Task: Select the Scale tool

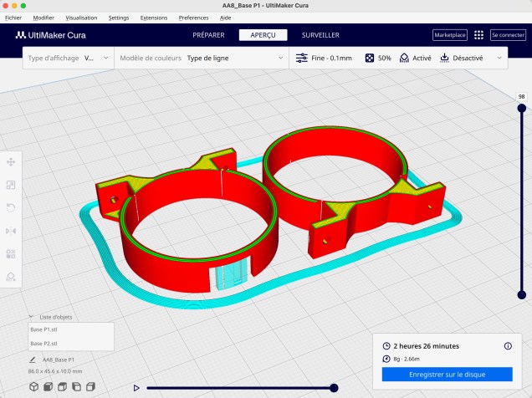Action: [x=11, y=185]
